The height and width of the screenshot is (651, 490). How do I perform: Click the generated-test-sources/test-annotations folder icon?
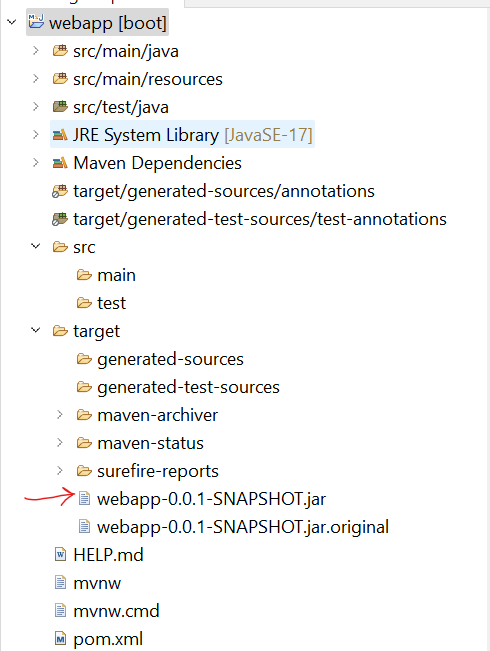[x=60, y=219]
